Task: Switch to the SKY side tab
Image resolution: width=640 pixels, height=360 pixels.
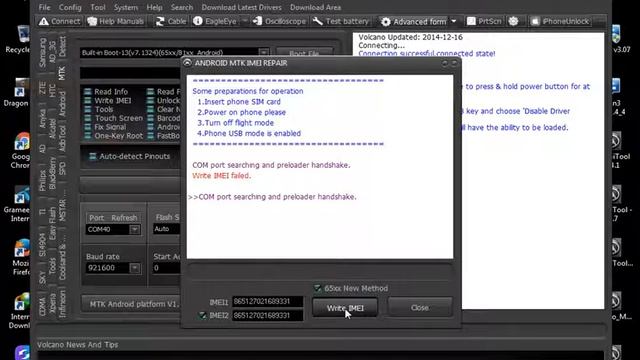Action: pyautogui.click(x=42, y=278)
